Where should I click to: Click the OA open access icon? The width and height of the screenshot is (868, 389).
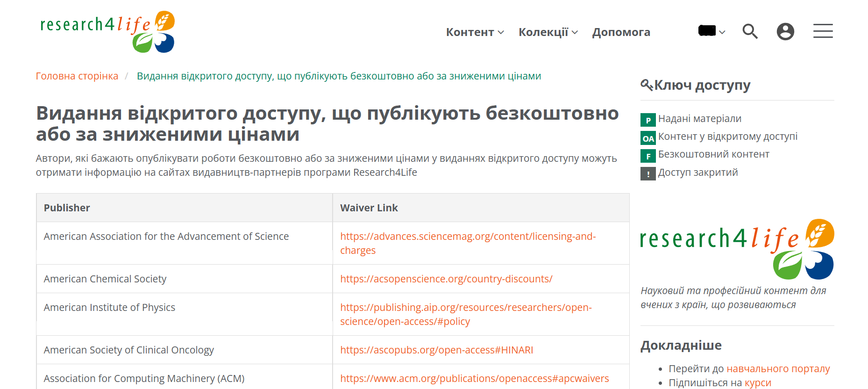pyautogui.click(x=648, y=138)
